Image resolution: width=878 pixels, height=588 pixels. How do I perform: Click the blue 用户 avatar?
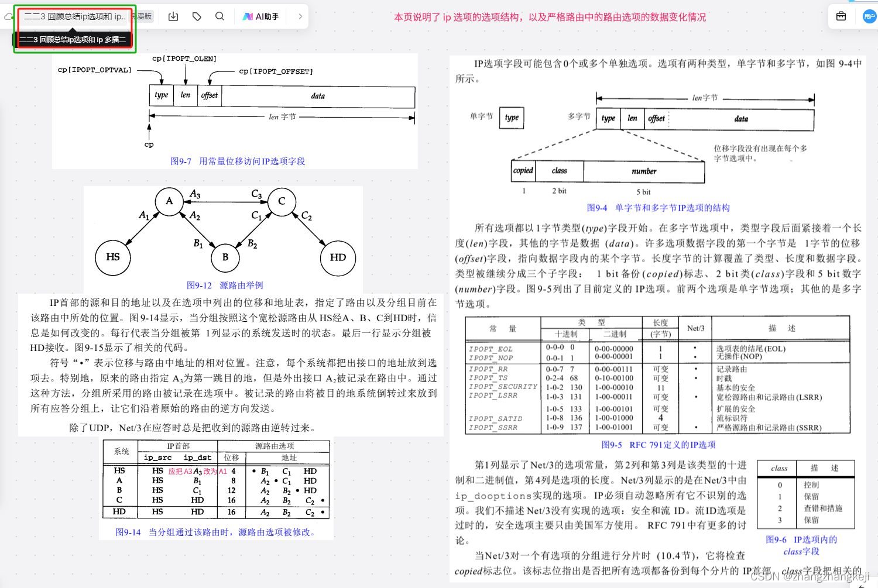pyautogui.click(x=869, y=16)
